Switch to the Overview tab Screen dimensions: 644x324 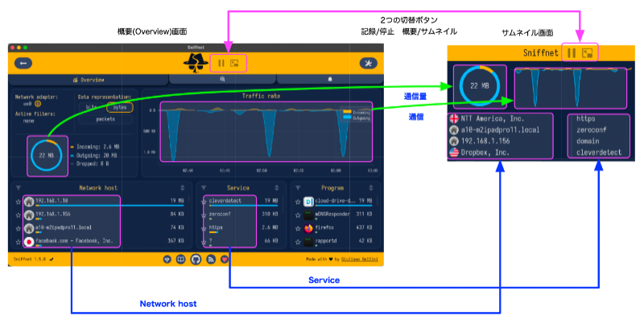(89, 80)
